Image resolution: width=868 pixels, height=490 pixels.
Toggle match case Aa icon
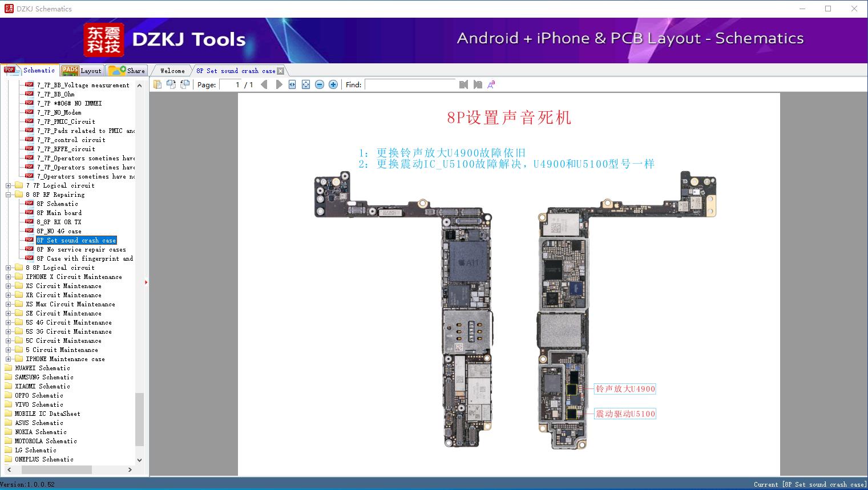(491, 84)
